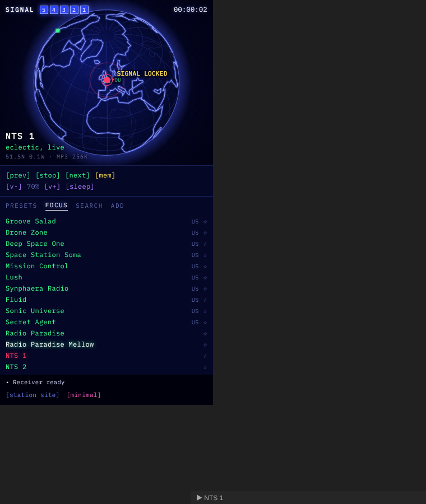Select signal preset number 4
Viewport: 426px width, 504px height.
54,10
